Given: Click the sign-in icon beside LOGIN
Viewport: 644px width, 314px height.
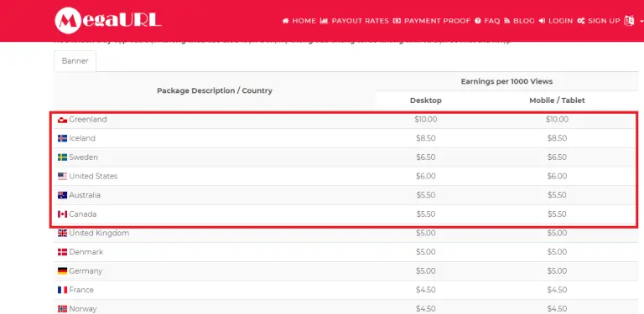Looking at the screenshot, I should [542, 21].
